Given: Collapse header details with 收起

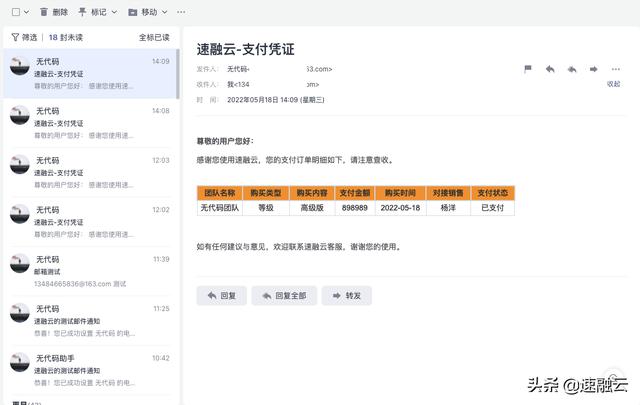Looking at the screenshot, I should 613,84.
